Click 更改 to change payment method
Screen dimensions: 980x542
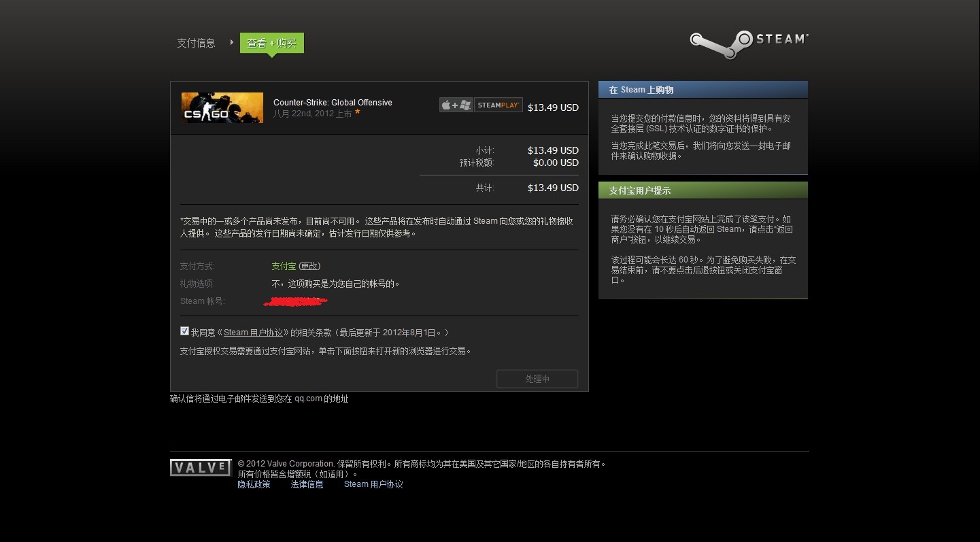click(x=309, y=266)
